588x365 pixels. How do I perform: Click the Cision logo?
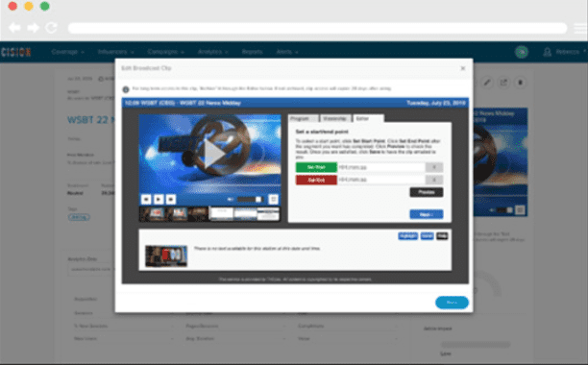[15, 52]
